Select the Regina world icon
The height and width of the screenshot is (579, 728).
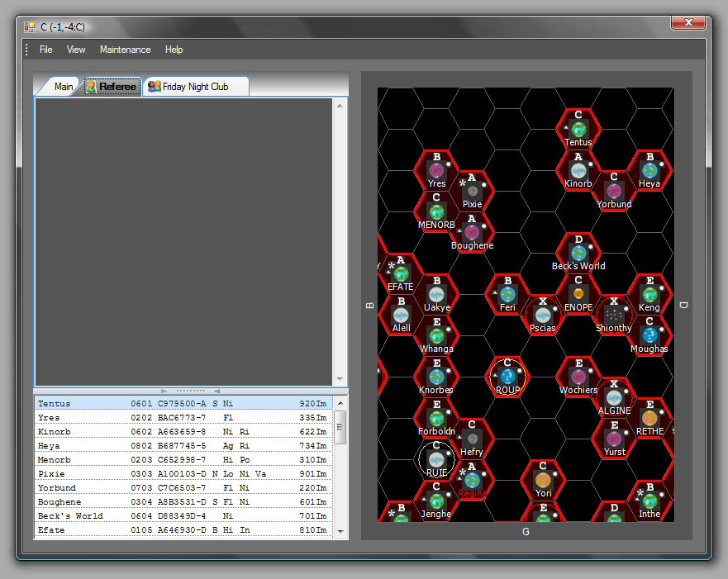472,480
